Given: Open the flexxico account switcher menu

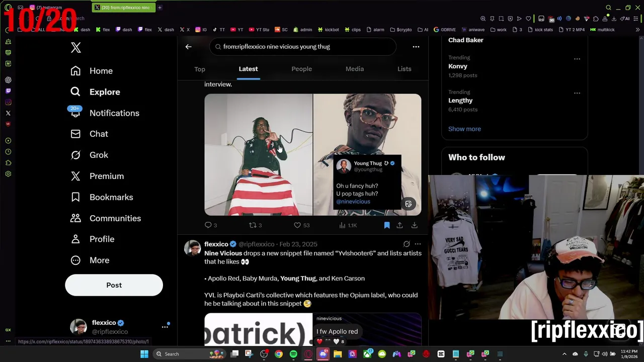Looking at the screenshot, I should 119,327.
